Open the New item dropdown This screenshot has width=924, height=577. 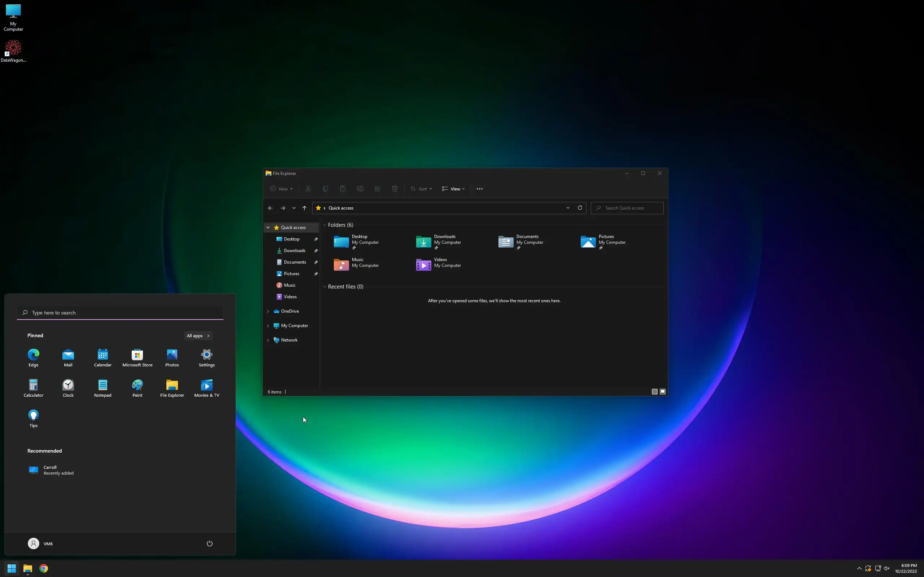click(282, 189)
